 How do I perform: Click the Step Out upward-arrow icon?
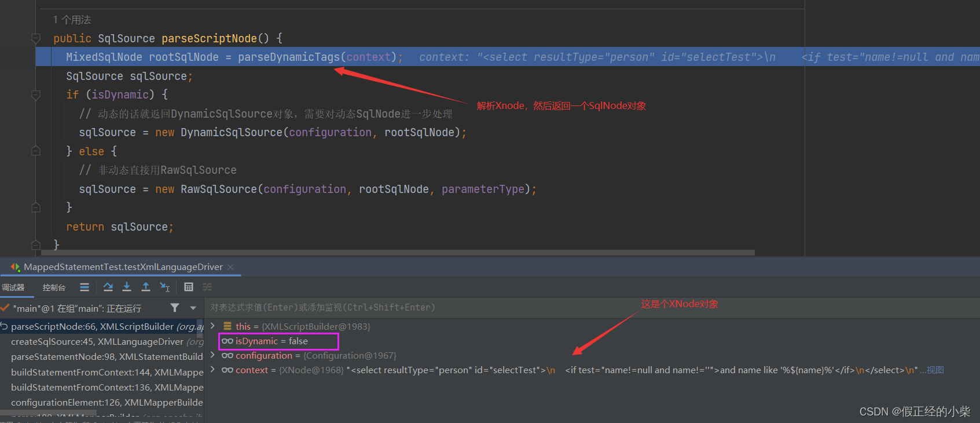[146, 287]
